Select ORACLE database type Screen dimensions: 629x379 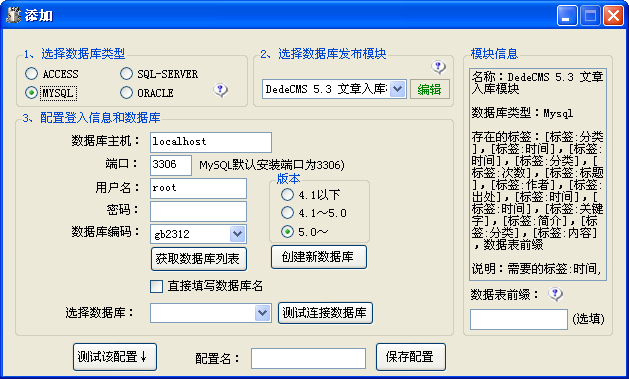pyautogui.click(x=126, y=93)
